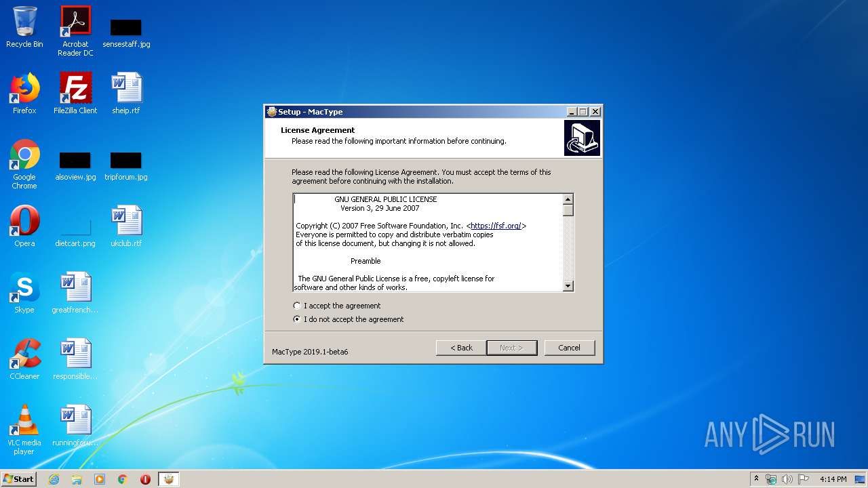The width and height of the screenshot is (868, 488).
Task: Open Internet Explorer in the taskbar
Action: pyautogui.click(x=54, y=479)
